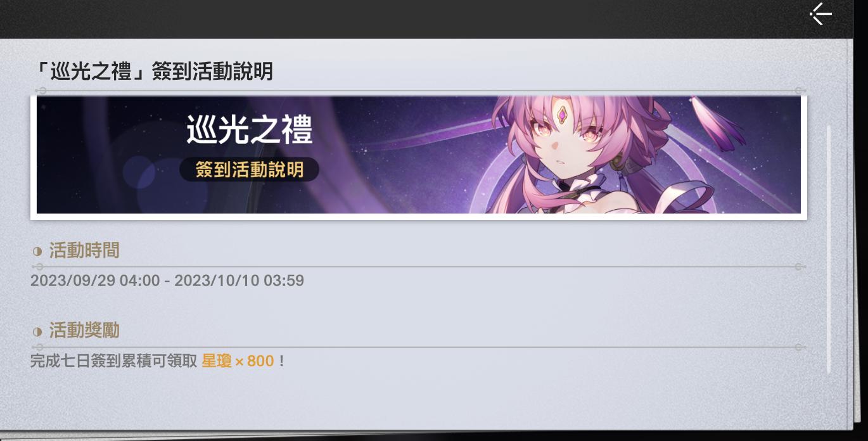Viewport: 868px width, 441px height.
Task: Tap the back arrow icon
Action: [x=820, y=13]
